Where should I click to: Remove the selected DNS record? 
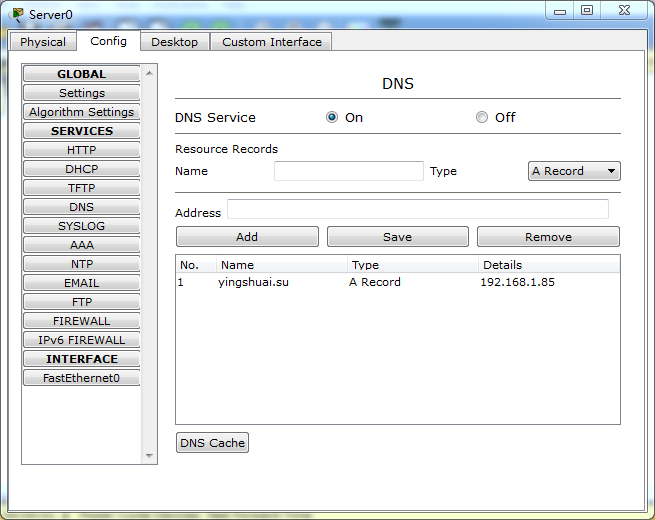click(x=548, y=237)
